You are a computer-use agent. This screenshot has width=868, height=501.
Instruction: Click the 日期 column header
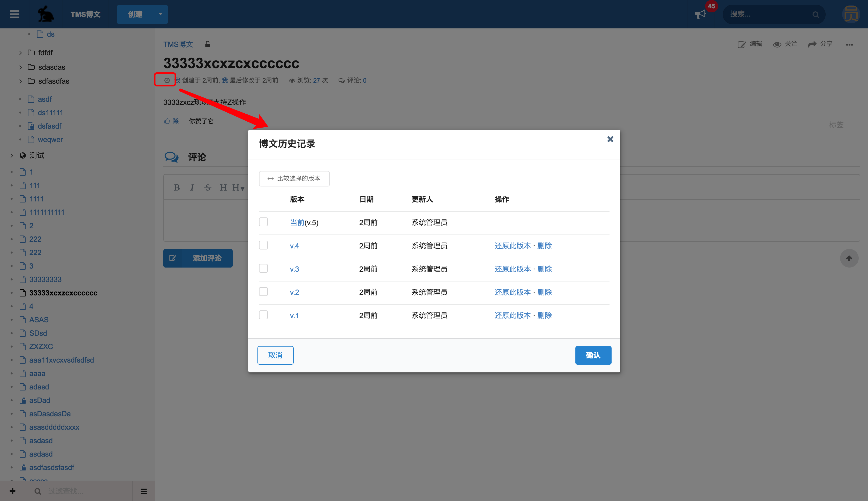tap(366, 199)
